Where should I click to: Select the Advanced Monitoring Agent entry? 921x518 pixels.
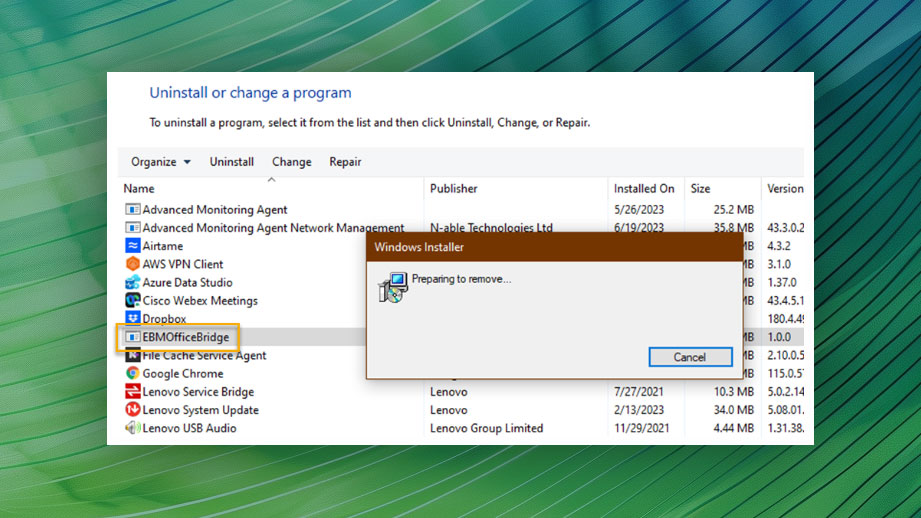coord(215,210)
